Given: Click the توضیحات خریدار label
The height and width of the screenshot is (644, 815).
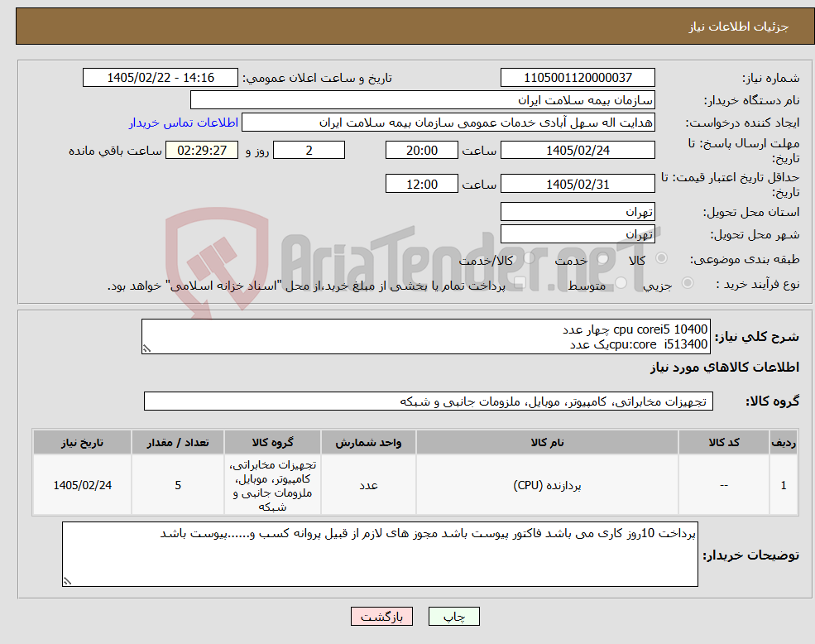Looking at the screenshot, I should coord(750,555).
